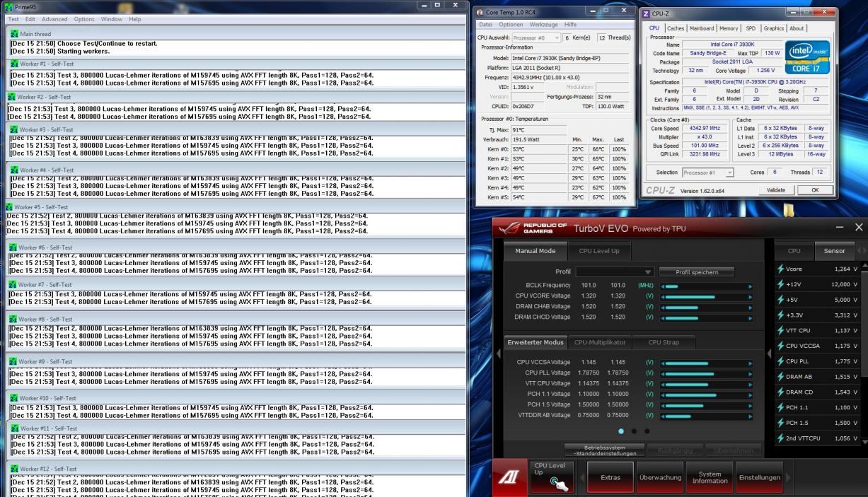
Task: Switch to the Mainboard tab in CPU-Z
Action: pos(701,28)
